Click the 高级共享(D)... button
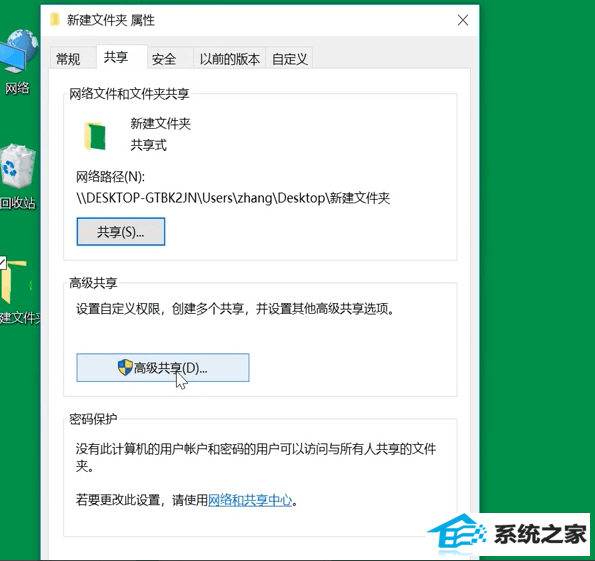Image resolution: width=595 pixels, height=561 pixels. tap(163, 367)
